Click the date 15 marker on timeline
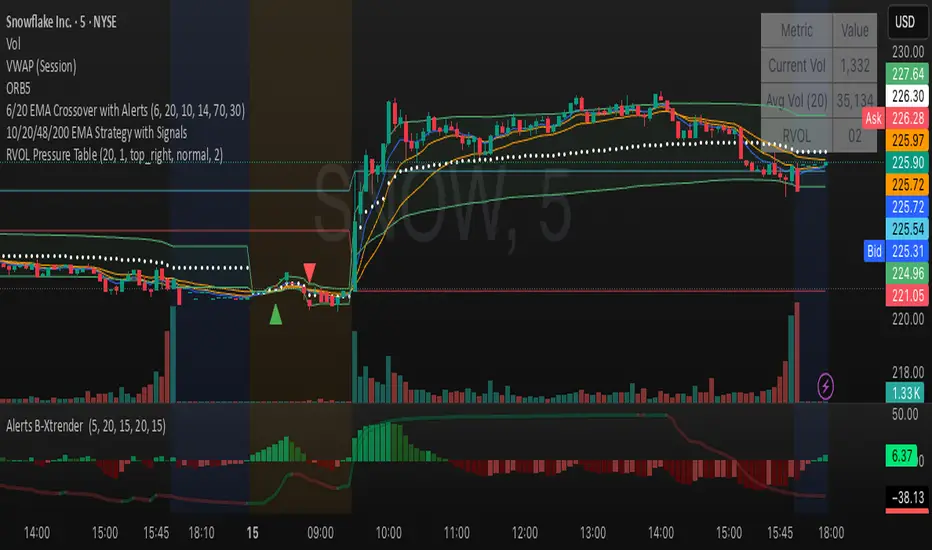Screen dimensions: 932x550 (x=253, y=533)
